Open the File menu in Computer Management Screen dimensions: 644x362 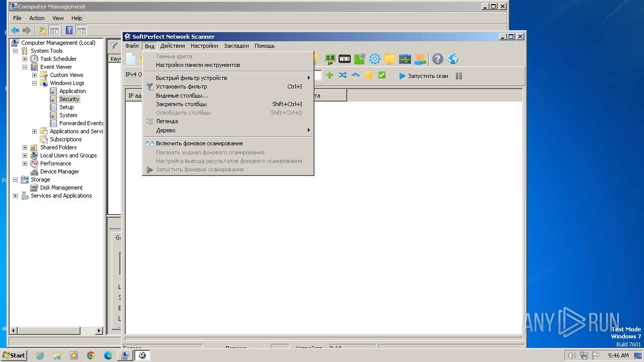17,18
